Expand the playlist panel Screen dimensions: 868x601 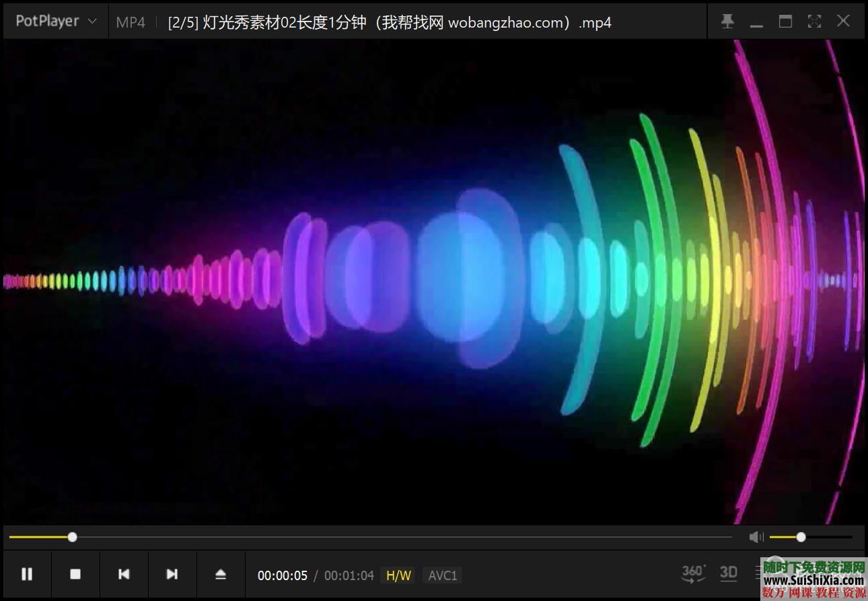[x=759, y=573]
